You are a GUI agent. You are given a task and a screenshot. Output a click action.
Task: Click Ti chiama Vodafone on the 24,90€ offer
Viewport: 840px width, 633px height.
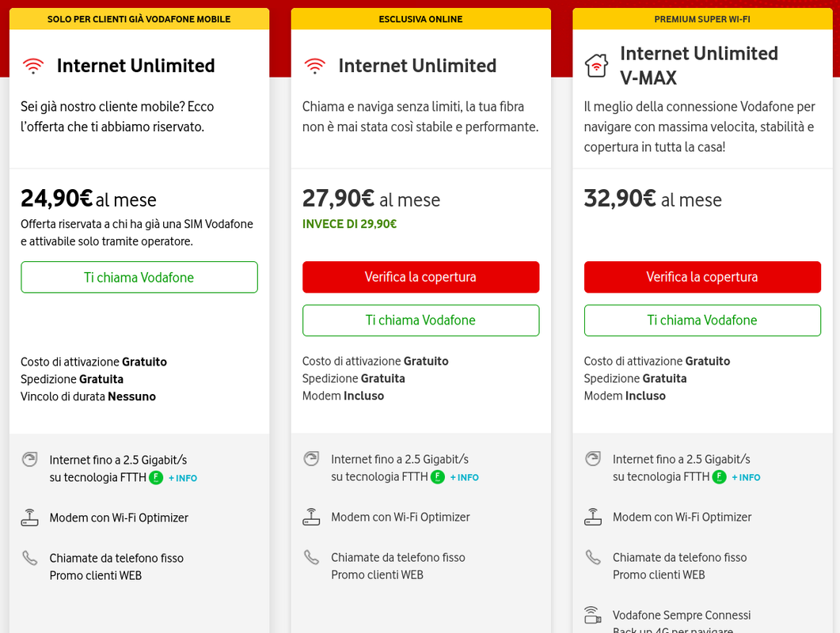tap(139, 278)
